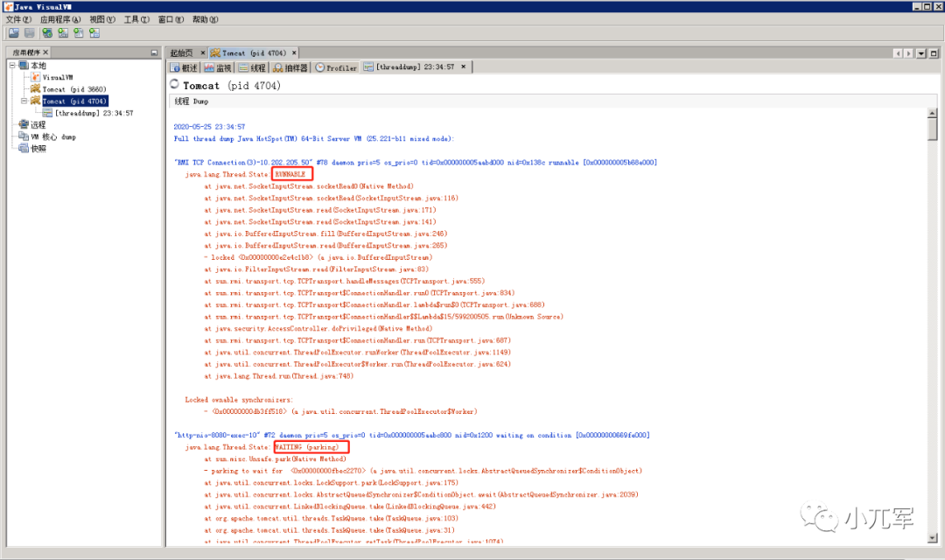This screenshot has width=945, height=560.
Task: Click the third toolbar icon, Add JMX Connection
Action: (x=47, y=33)
